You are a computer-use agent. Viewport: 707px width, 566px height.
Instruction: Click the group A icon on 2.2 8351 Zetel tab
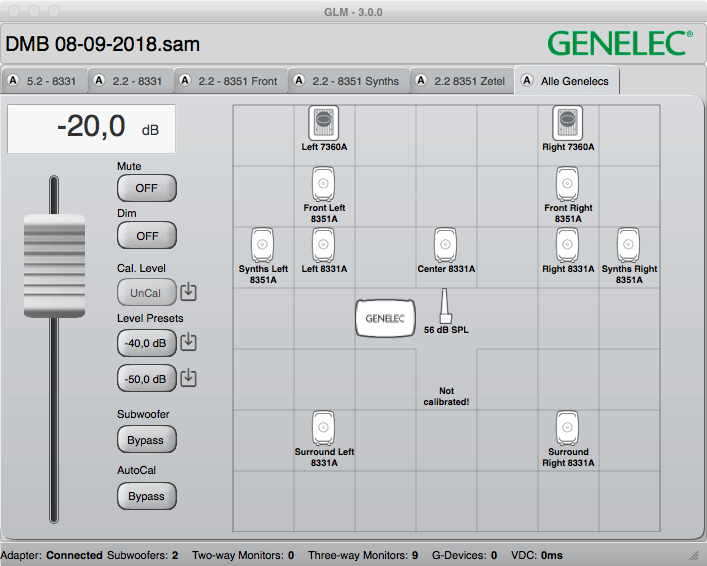coord(421,80)
